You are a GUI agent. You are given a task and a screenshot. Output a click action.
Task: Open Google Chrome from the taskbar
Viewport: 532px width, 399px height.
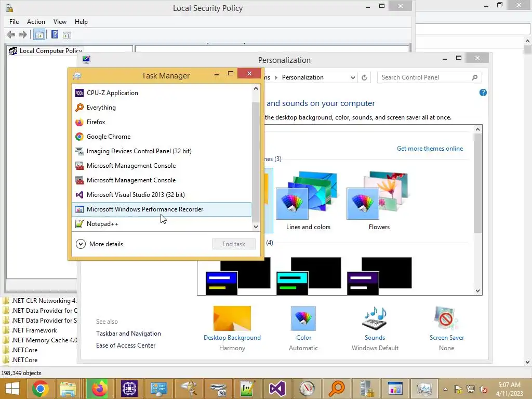pyautogui.click(x=41, y=389)
